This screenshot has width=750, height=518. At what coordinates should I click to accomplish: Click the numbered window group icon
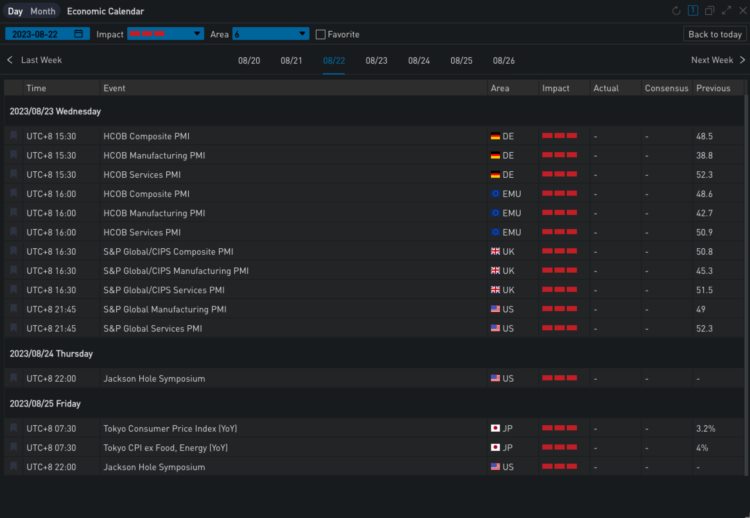click(x=693, y=11)
